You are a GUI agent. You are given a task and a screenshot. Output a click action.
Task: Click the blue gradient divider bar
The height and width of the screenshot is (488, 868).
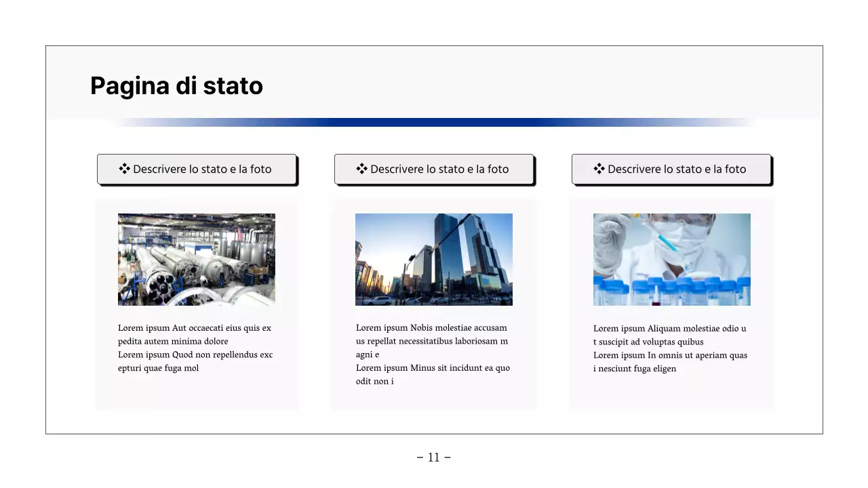[x=433, y=123]
